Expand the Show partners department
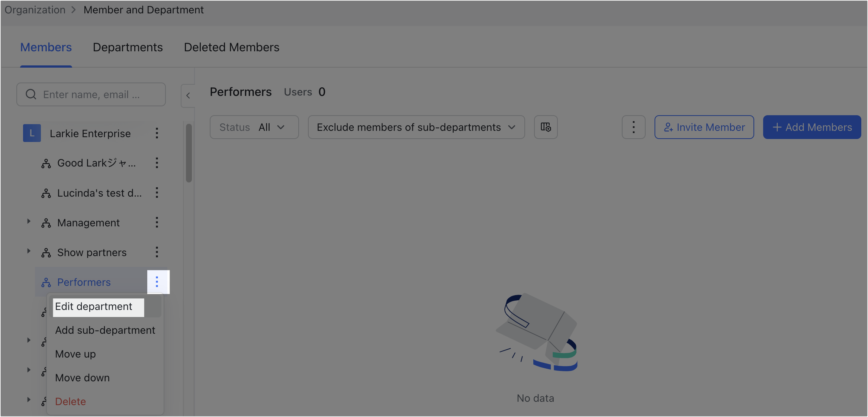 [x=29, y=251]
